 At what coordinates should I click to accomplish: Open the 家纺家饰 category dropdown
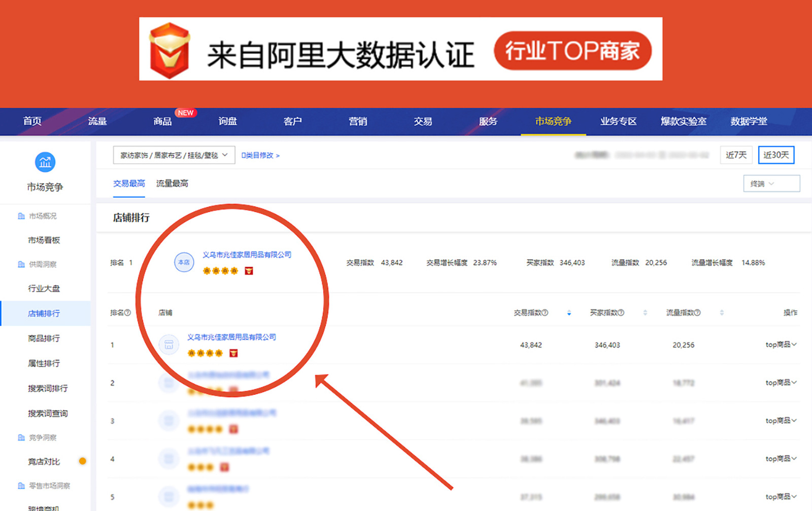pyautogui.click(x=174, y=155)
